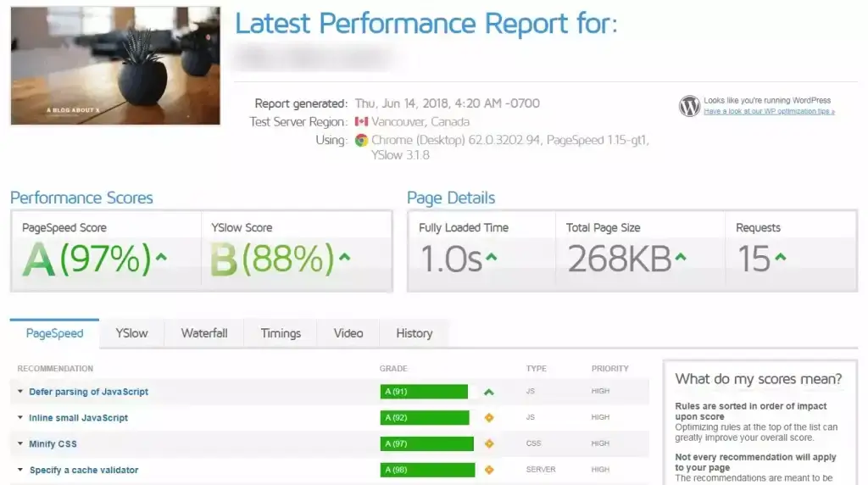Click the blurred site URL under the title
Image resolution: width=868 pixels, height=485 pixels.
coord(315,58)
